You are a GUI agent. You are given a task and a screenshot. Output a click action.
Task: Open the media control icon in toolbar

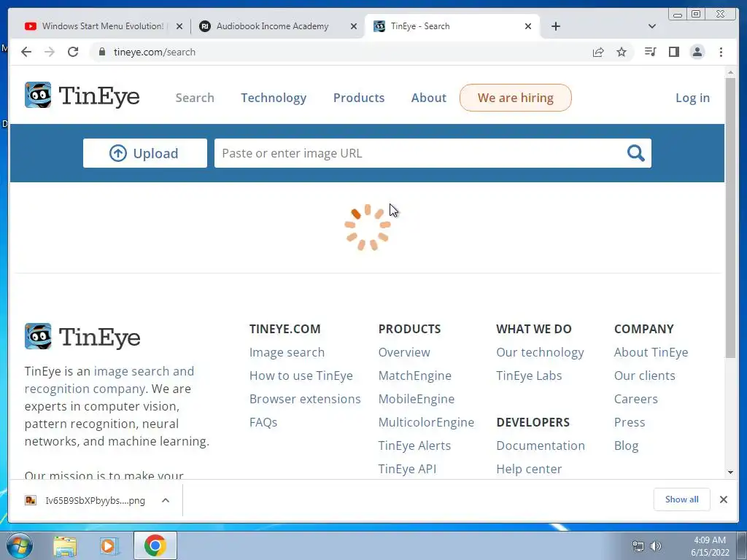pos(650,52)
